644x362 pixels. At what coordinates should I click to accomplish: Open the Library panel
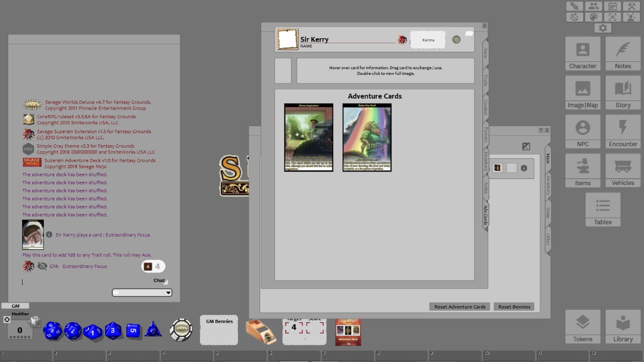(622, 326)
